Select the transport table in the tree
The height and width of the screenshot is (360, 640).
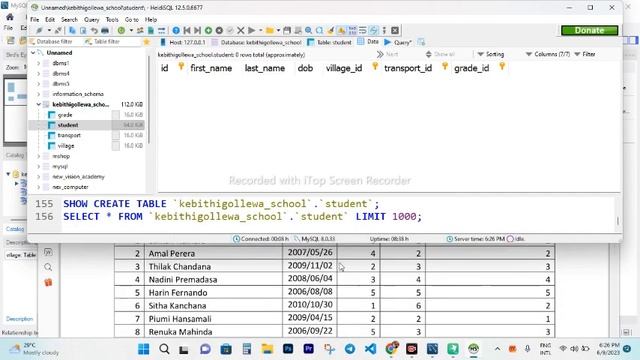[x=69, y=135]
